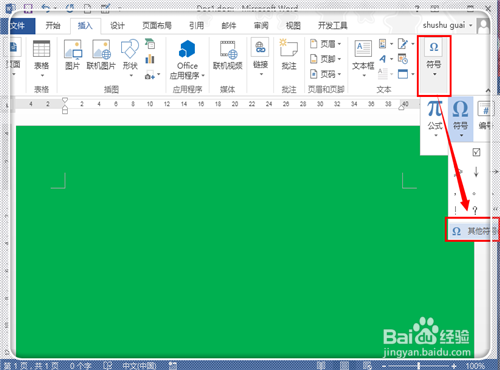Switch to the 邮件 mailings tab
500x370 pixels.
[229, 26]
